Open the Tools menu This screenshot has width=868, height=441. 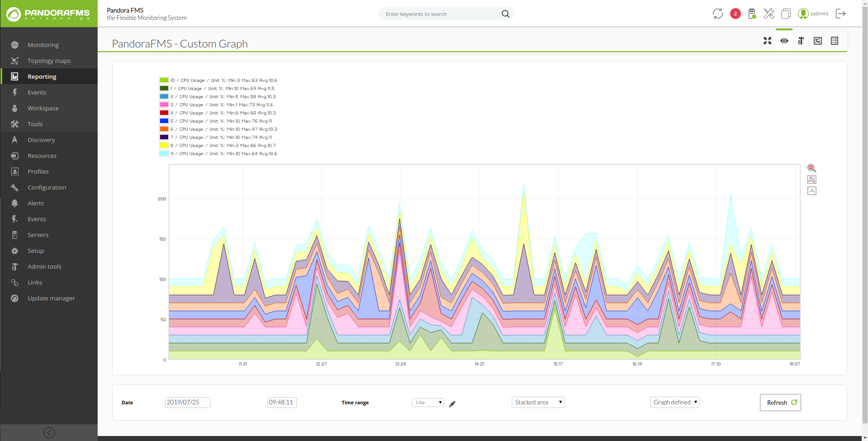[x=49, y=124]
